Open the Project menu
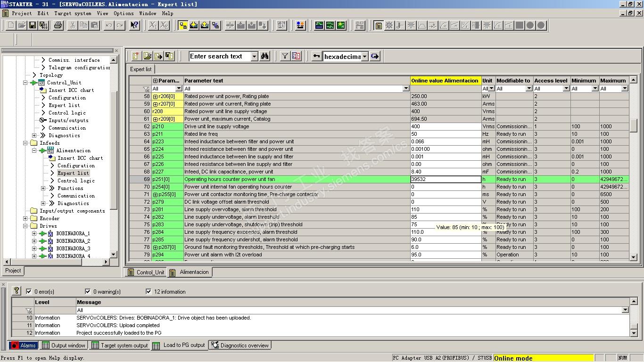 [22, 13]
